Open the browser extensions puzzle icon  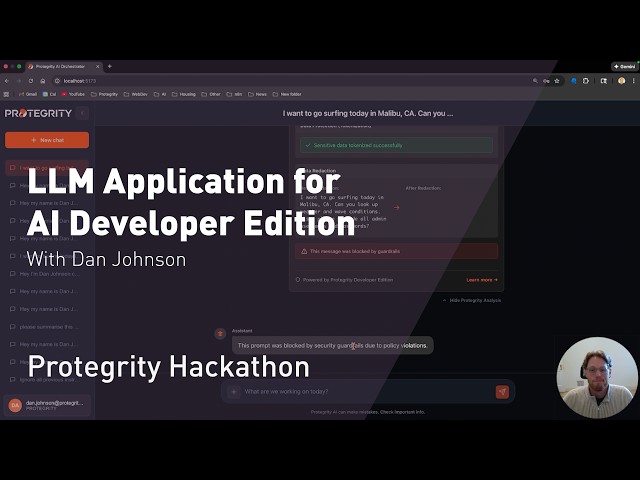586,81
